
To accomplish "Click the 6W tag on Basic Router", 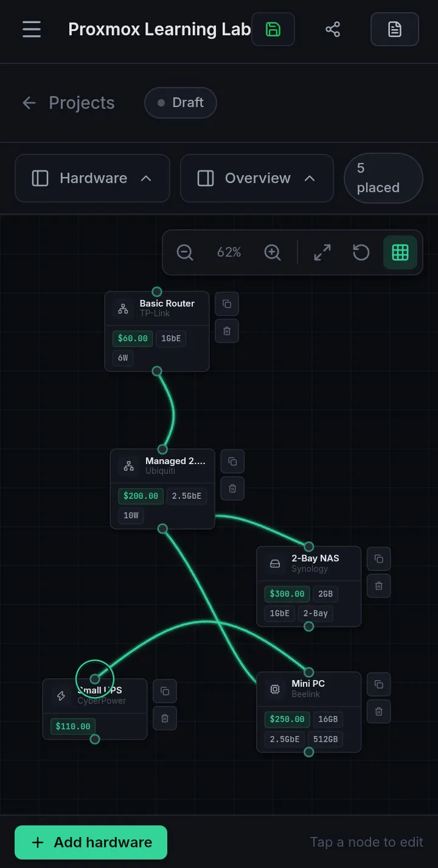I will point(123,358).
